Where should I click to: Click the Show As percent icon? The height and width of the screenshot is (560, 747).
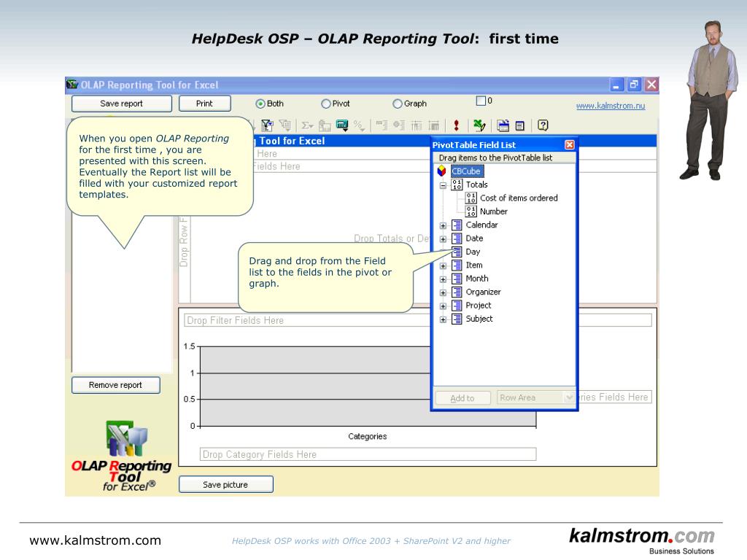click(359, 125)
